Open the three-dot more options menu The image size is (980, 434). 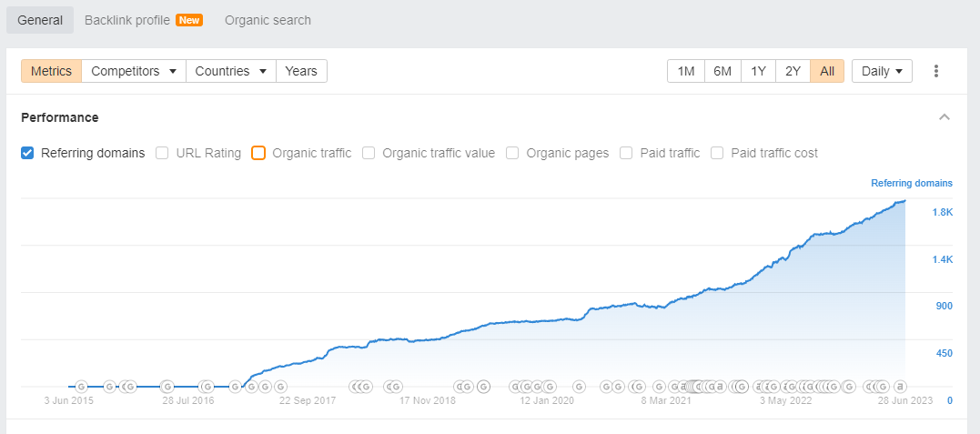(x=935, y=71)
